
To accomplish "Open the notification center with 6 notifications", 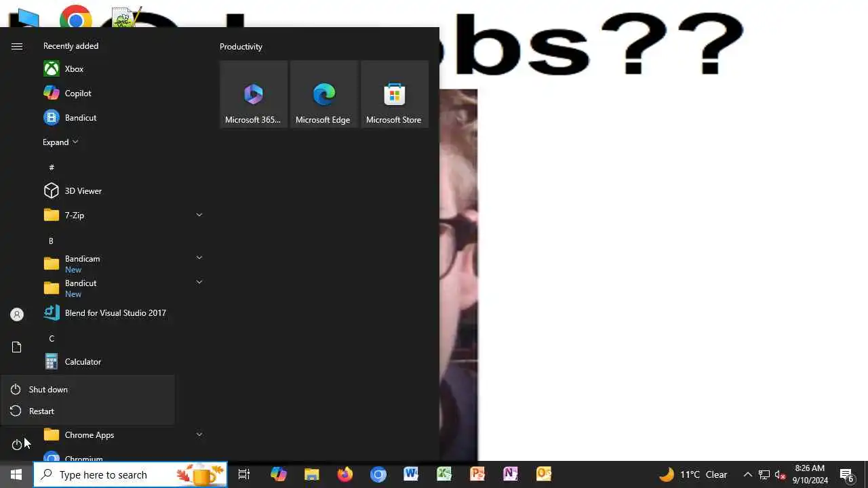I will 847,474.
